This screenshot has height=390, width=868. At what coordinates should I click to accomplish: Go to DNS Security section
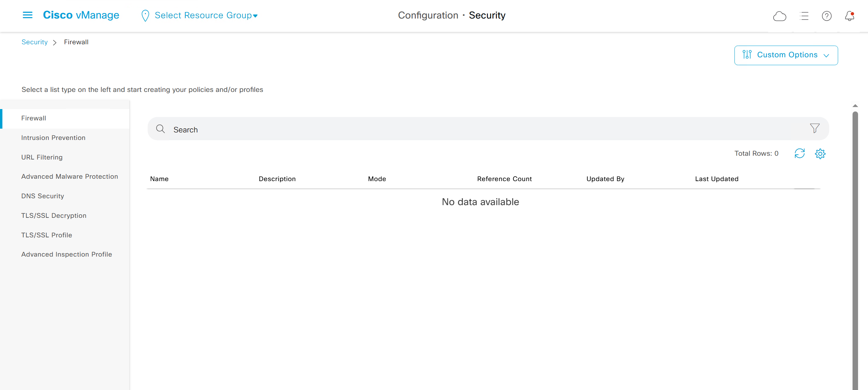pos(43,196)
